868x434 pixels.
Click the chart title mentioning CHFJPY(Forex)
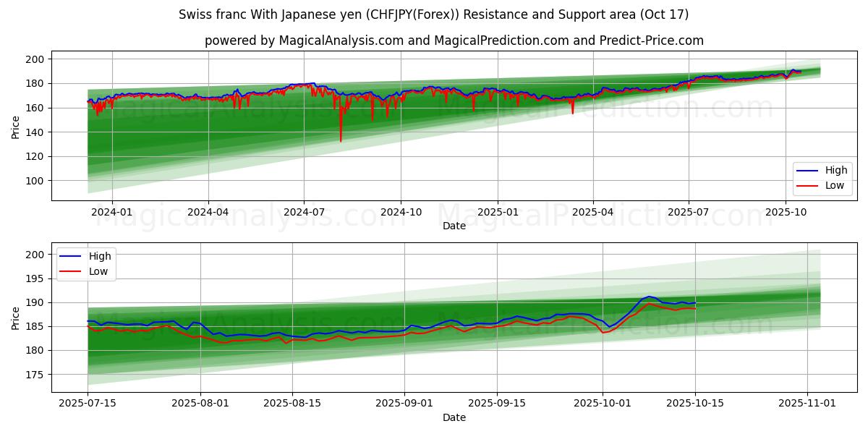coord(433,14)
